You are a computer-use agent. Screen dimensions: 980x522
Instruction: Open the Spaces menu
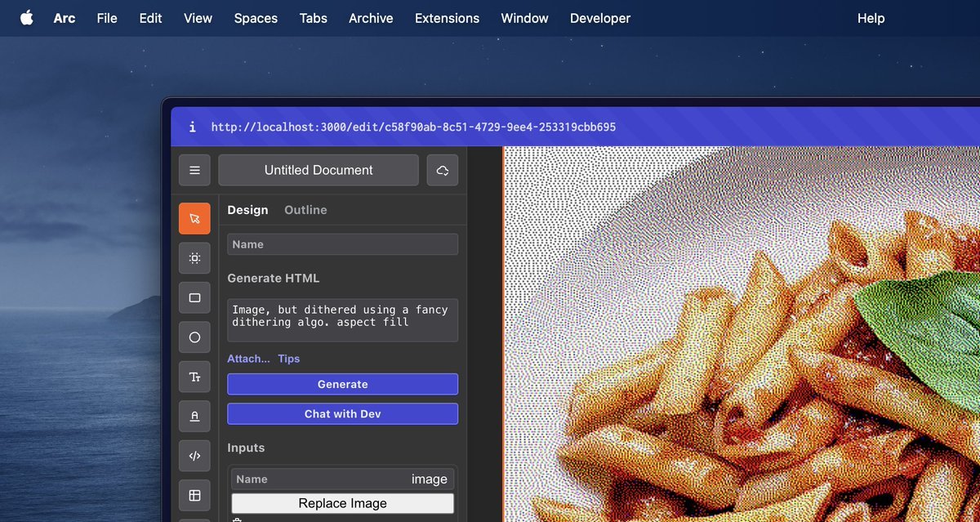[256, 18]
